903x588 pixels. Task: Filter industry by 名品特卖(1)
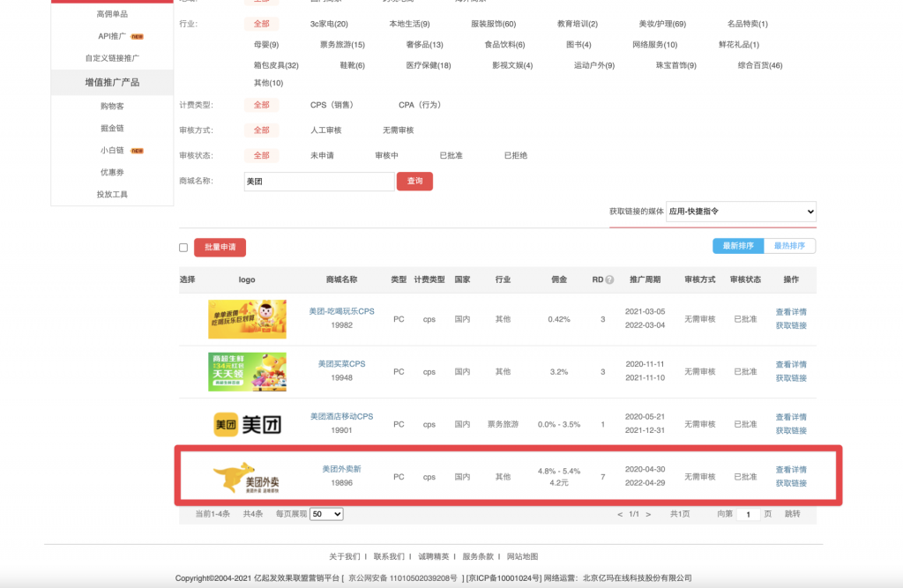click(748, 24)
